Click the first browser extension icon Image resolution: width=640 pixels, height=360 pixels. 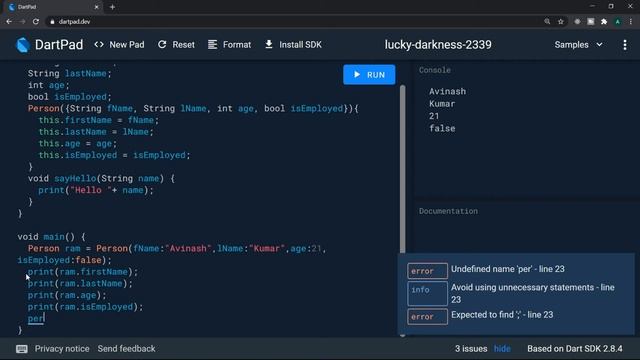[x=577, y=22]
